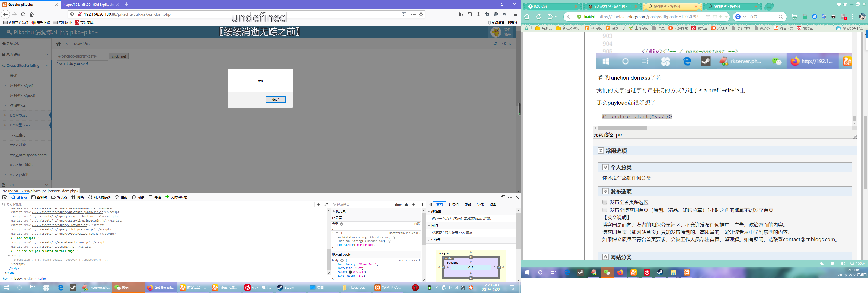Open the 计算值 sidebar tab

tap(453, 204)
